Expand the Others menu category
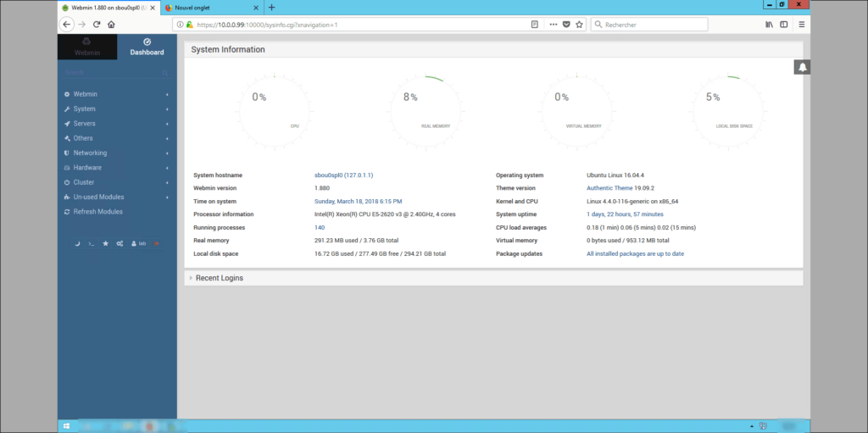 pyautogui.click(x=117, y=138)
